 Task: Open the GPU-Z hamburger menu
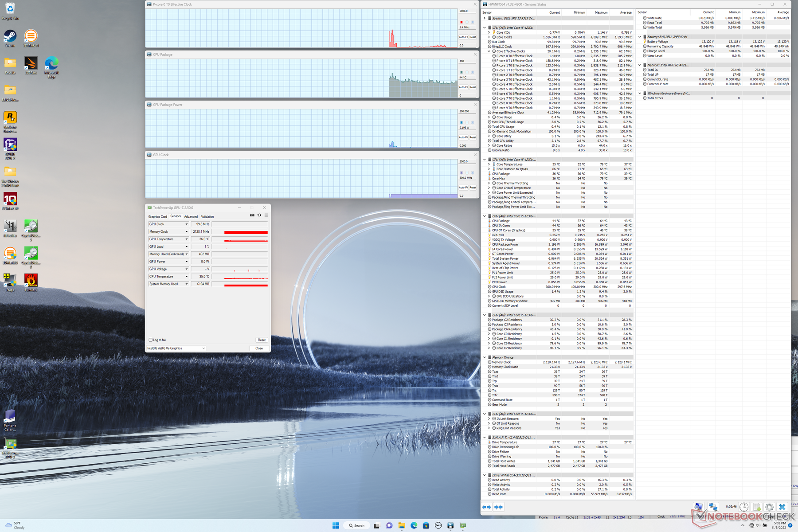266,215
